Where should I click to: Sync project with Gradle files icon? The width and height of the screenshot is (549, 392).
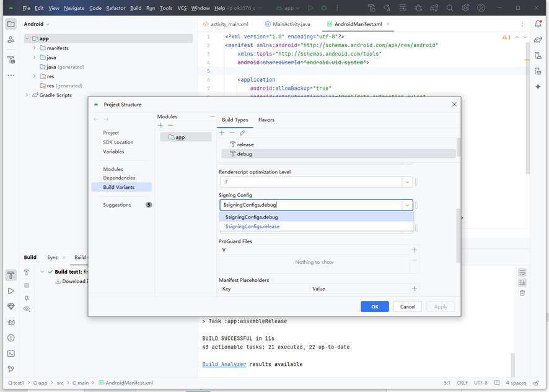434,8
